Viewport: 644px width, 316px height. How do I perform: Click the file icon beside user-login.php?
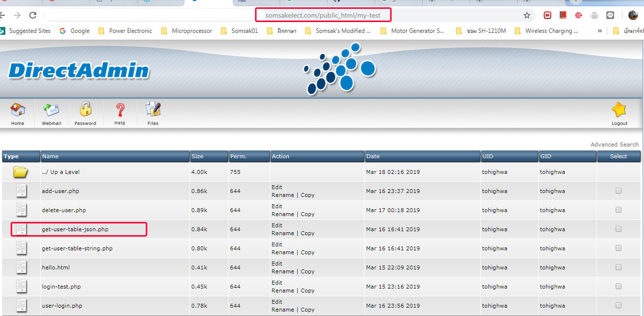[21, 305]
